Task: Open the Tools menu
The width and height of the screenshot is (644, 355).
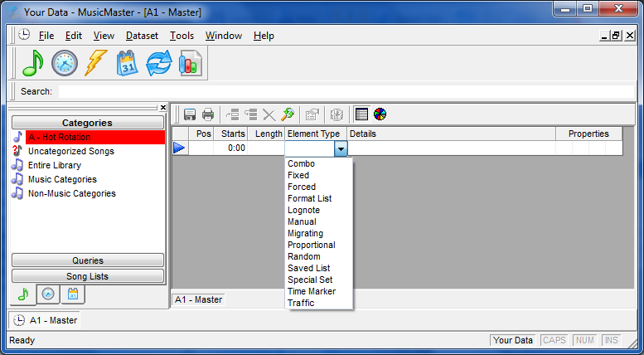Action: pyautogui.click(x=182, y=36)
